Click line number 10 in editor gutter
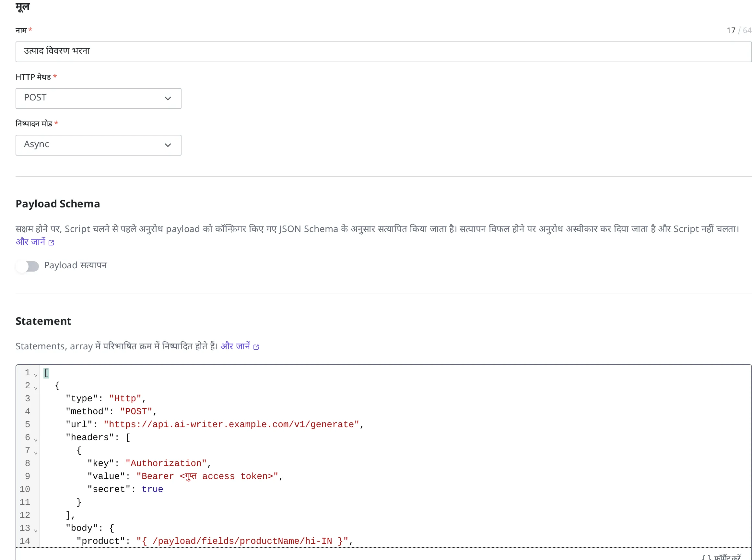The height and width of the screenshot is (560, 752). pyautogui.click(x=25, y=489)
